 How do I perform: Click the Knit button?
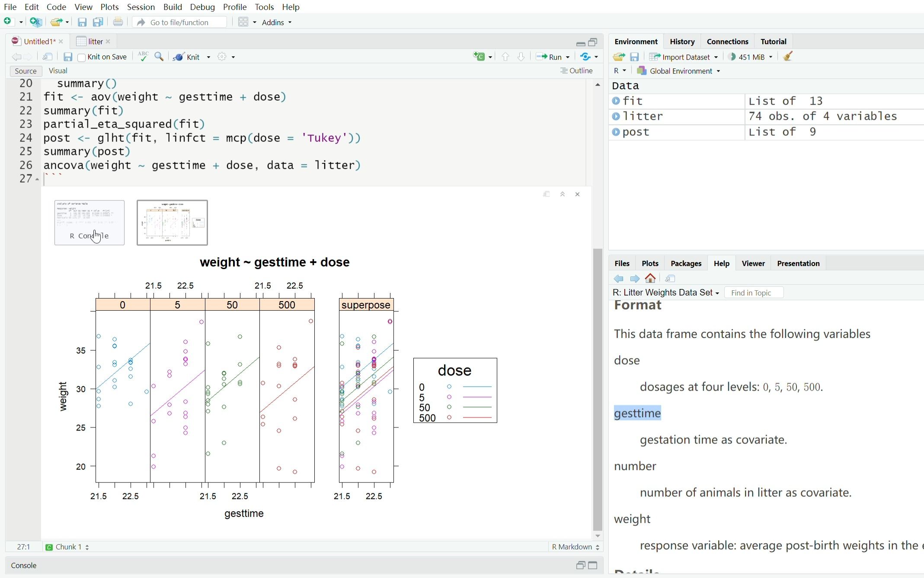[x=187, y=57]
